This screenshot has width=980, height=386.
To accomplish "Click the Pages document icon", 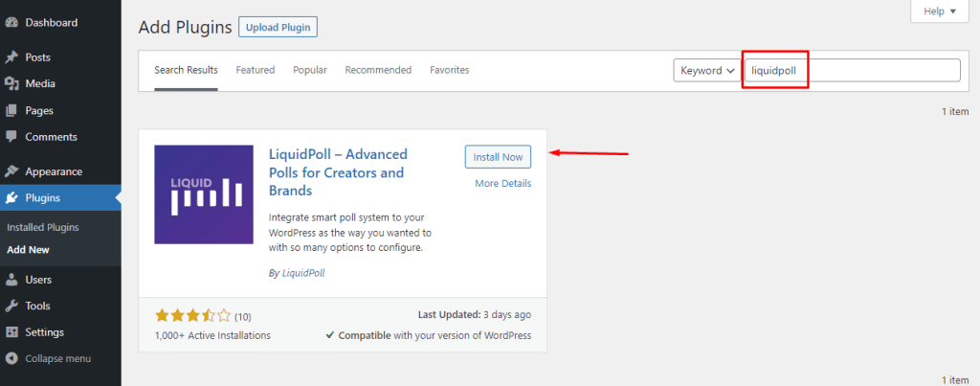I will pyautogui.click(x=11, y=111).
